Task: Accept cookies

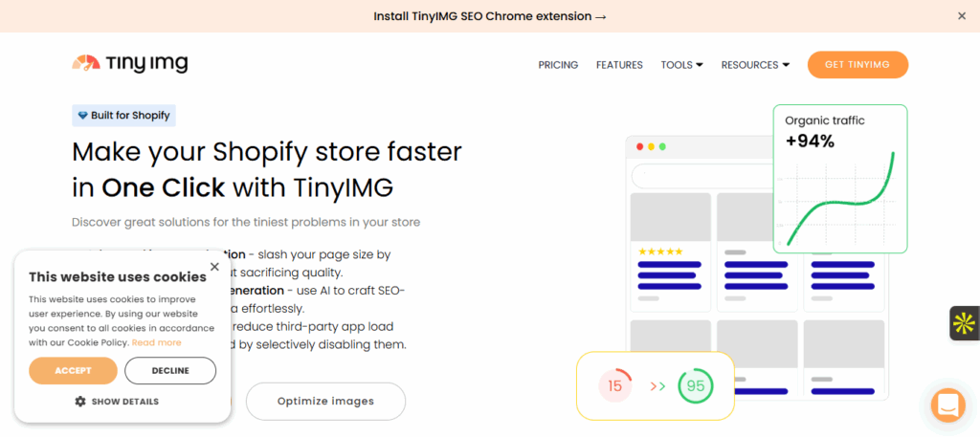Action: [73, 371]
